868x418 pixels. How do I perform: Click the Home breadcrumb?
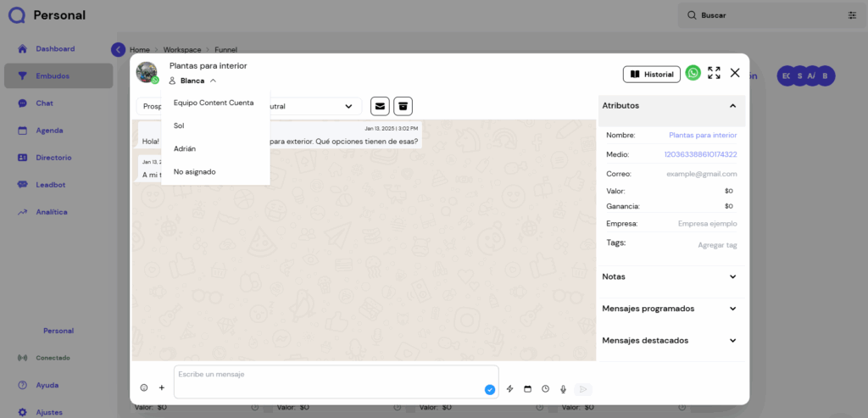[x=140, y=50]
